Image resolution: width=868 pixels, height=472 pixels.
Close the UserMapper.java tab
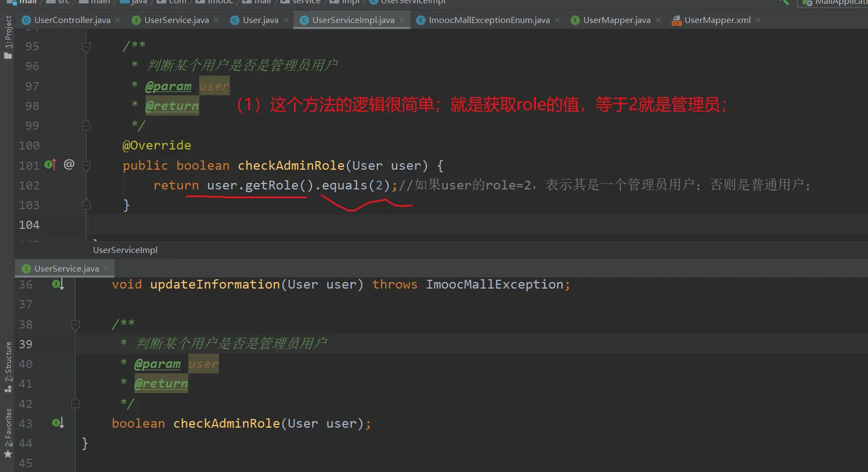tap(658, 20)
